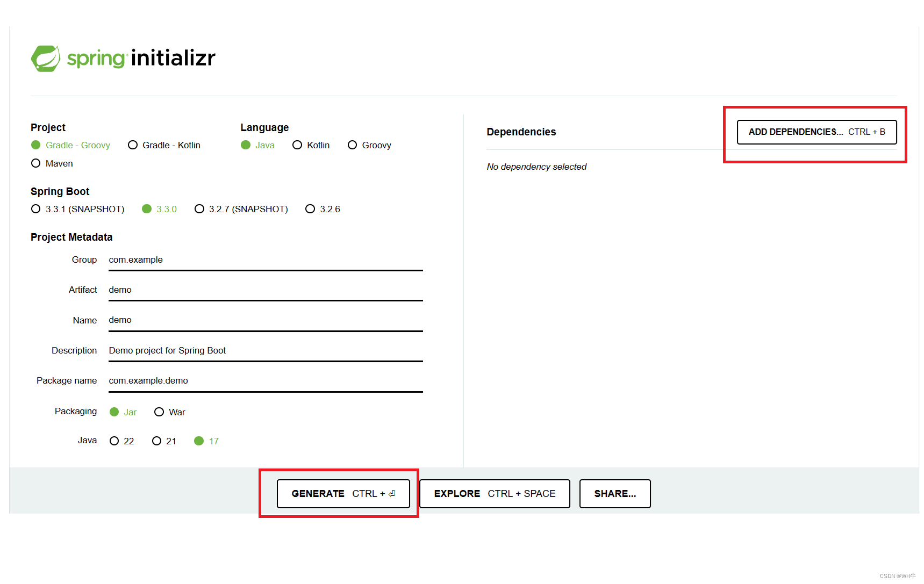Image resolution: width=924 pixels, height=584 pixels.
Task: Select Gradle - Kotlin project type
Action: coord(164,145)
